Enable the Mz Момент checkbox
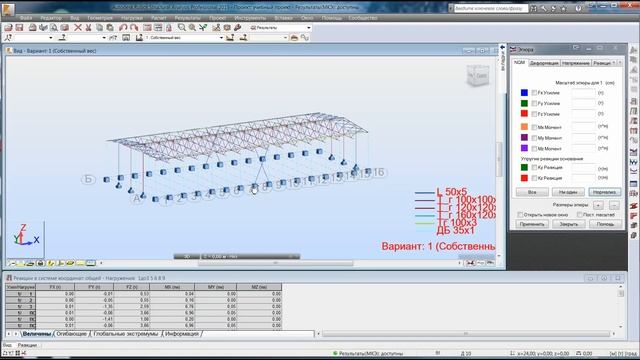This screenshot has height=360, width=640. 534,149
